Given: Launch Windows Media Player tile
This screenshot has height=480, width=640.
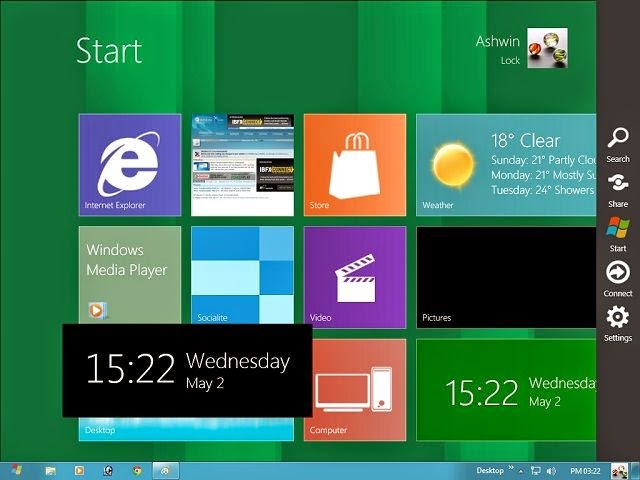Looking at the screenshot, I should [130, 275].
